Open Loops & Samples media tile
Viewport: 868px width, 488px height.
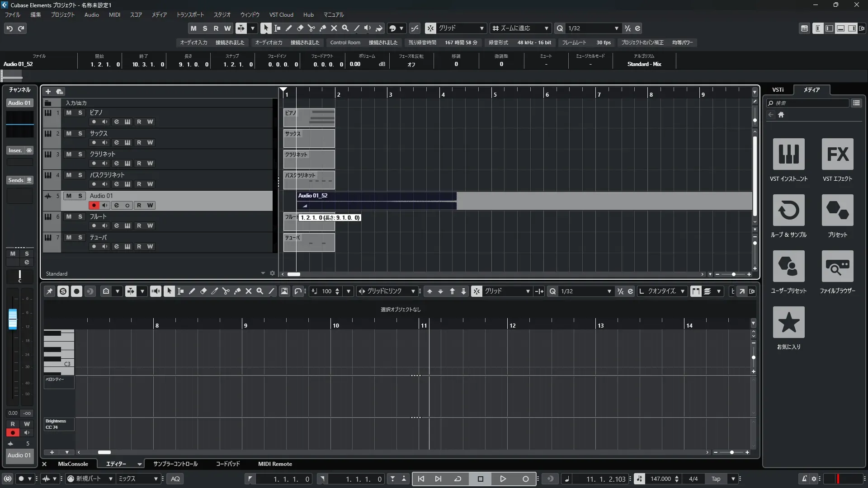click(788, 210)
